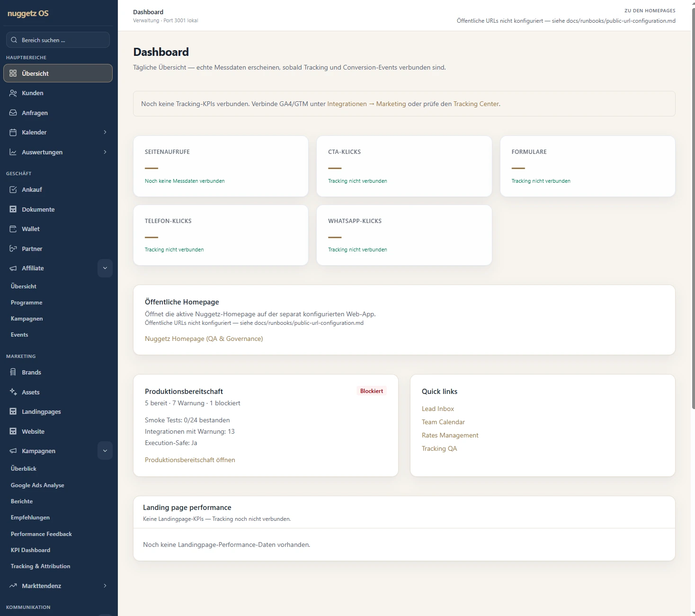Click the Landing page performance heading
Viewport: 695px width, 616px height.
click(x=187, y=507)
